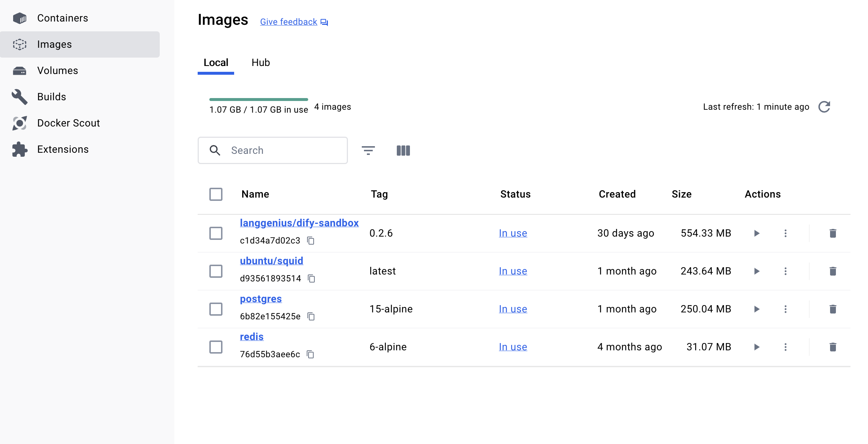This screenshot has width=868, height=444.
Task: Switch to the Hub tab
Action: 261,63
